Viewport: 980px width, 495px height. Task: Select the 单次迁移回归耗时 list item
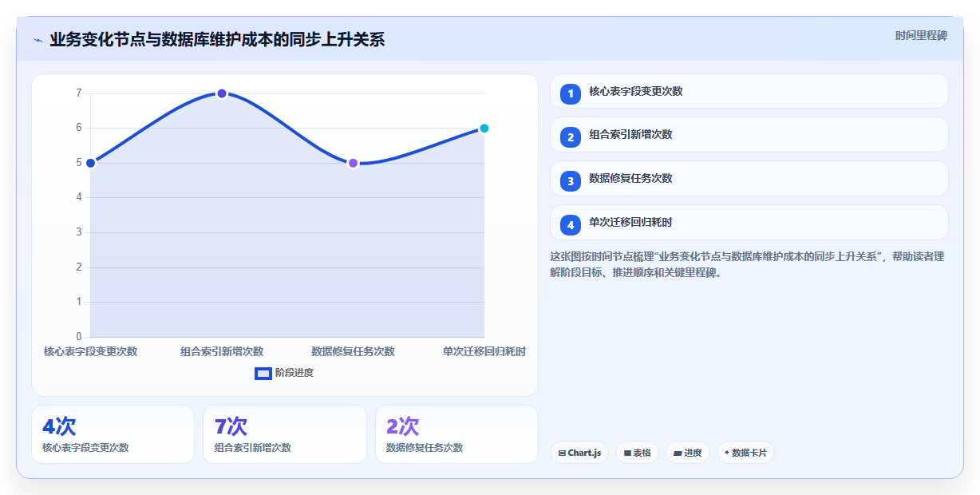pos(749,223)
